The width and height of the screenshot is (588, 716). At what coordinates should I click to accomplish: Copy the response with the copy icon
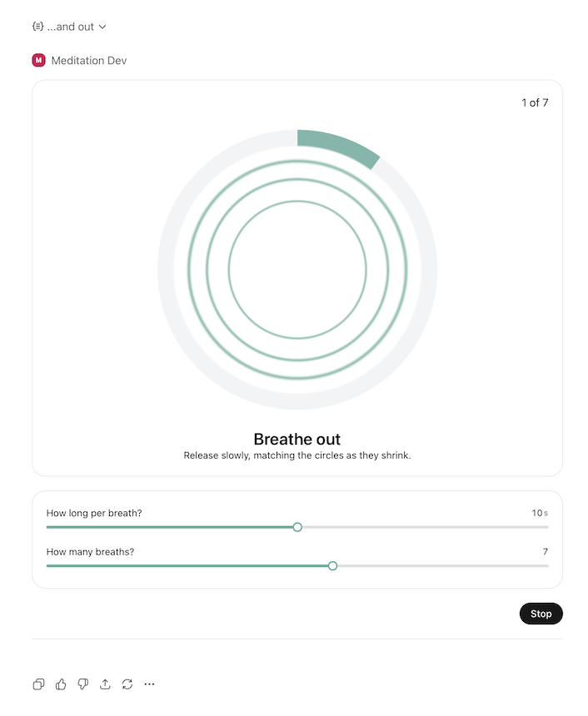click(x=39, y=684)
